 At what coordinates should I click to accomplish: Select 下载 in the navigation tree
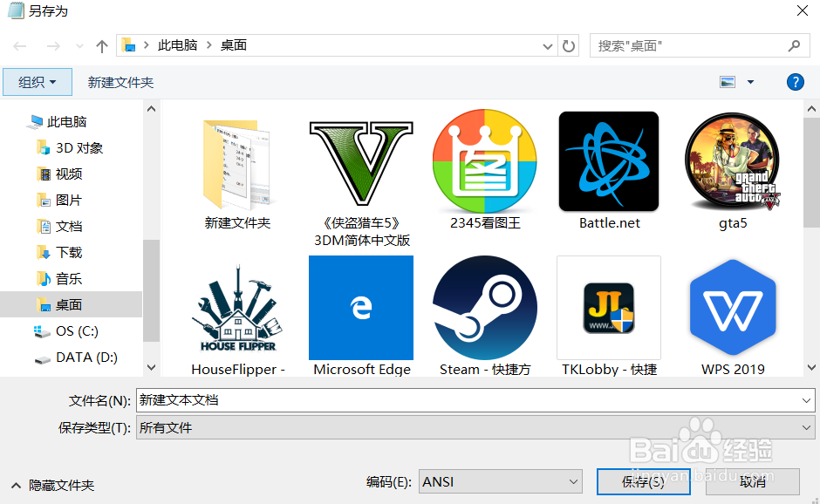point(69,253)
